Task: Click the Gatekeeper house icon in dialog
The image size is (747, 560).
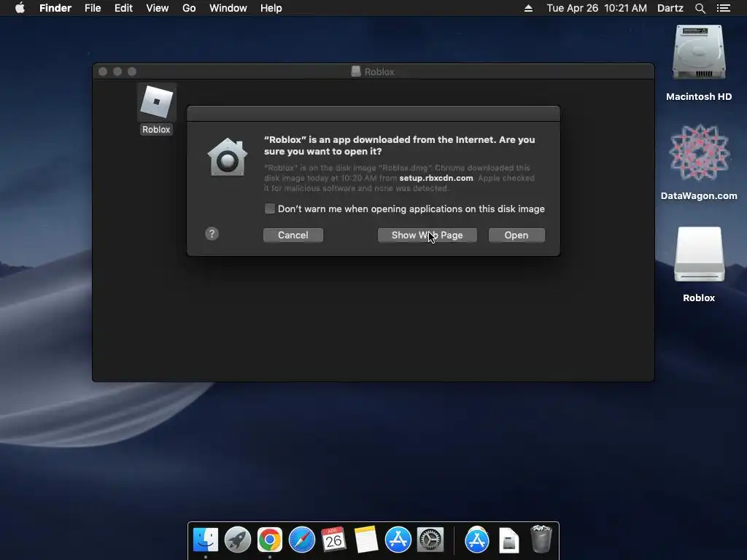Action: coord(228,157)
